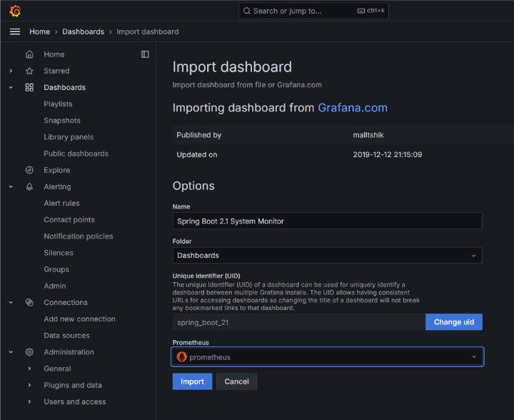The height and width of the screenshot is (420, 514).
Task: Open Administration in the sidebar
Action: [69, 352]
